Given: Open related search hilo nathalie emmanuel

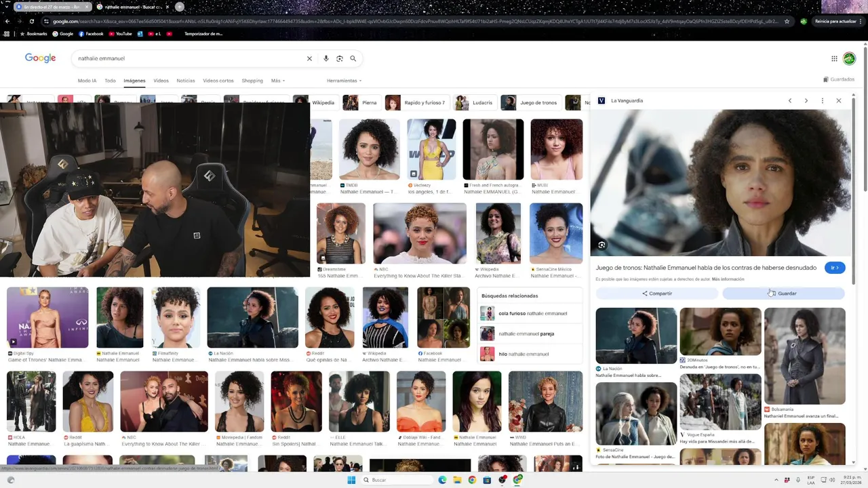Looking at the screenshot, I should point(530,354).
